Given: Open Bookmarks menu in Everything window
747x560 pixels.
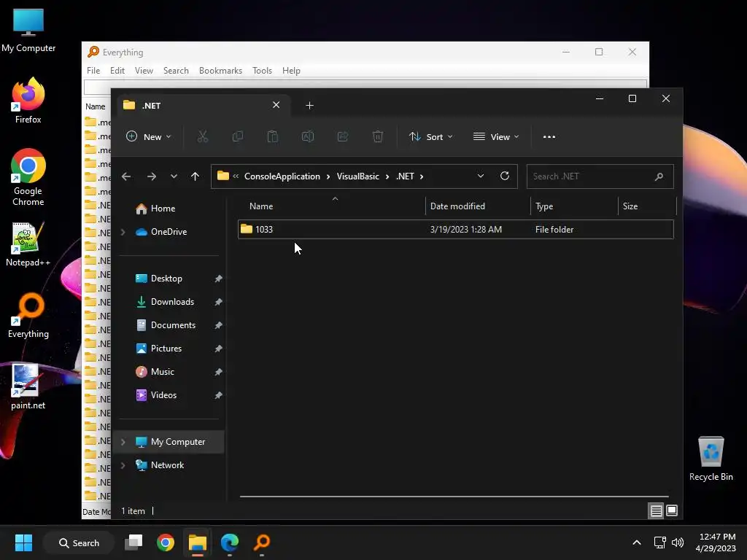Looking at the screenshot, I should 220,71.
